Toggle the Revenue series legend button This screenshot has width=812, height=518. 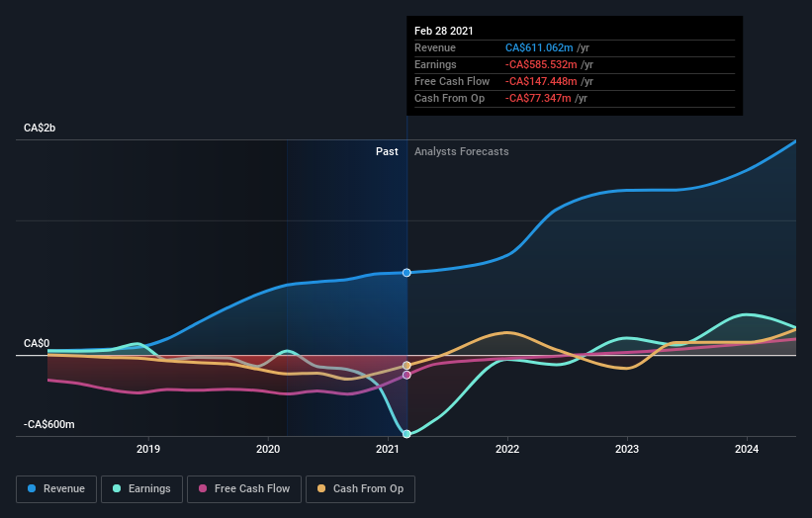point(56,489)
